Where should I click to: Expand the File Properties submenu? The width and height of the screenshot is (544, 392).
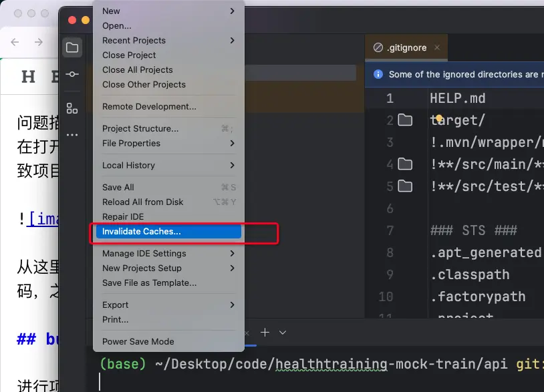[x=168, y=143]
